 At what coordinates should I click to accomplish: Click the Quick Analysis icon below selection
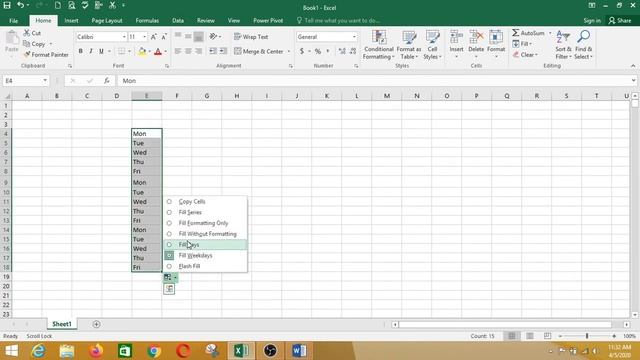[x=169, y=289]
